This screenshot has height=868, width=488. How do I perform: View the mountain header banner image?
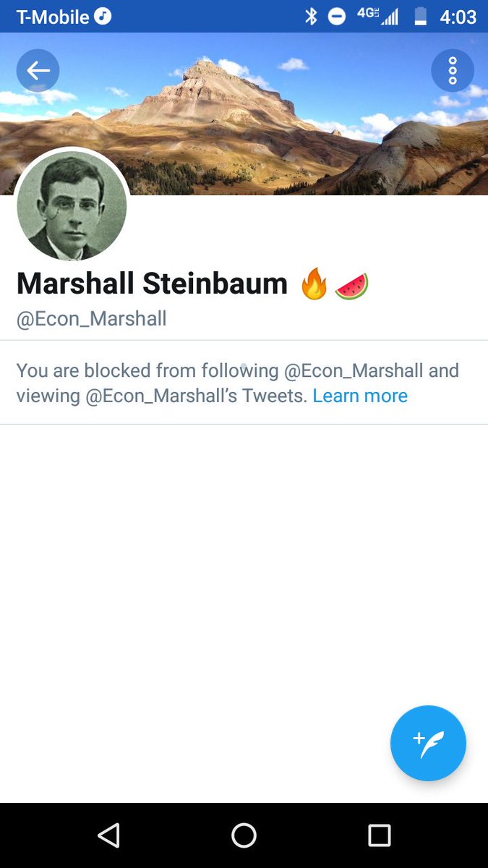[244, 114]
